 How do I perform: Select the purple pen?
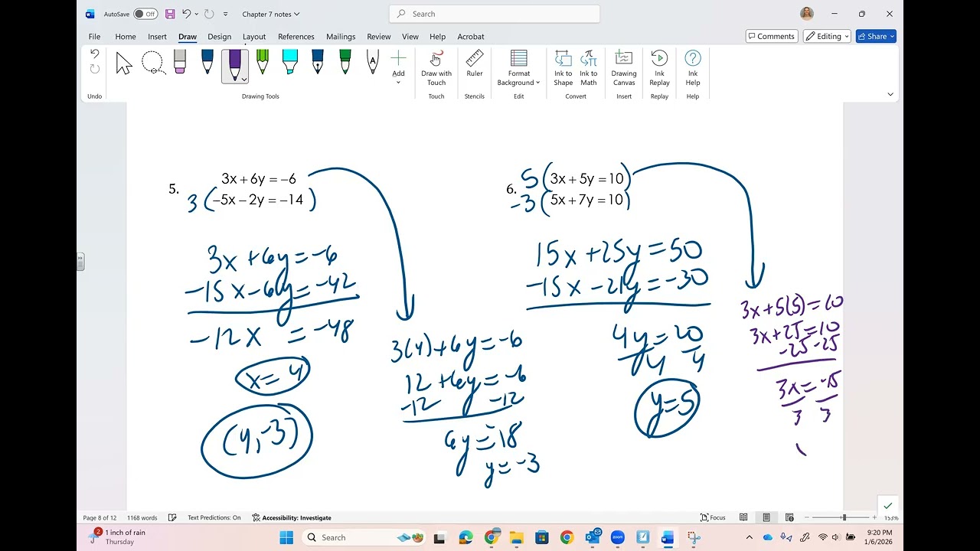[x=234, y=65]
